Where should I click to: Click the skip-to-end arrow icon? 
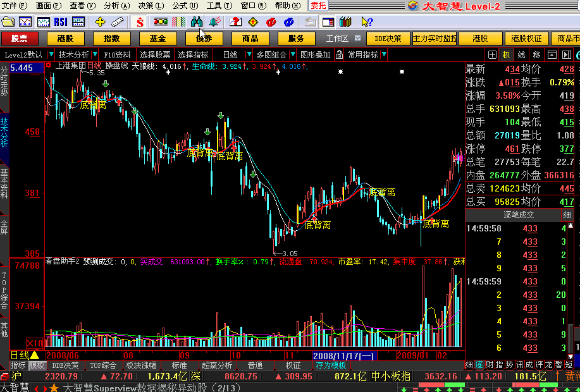(x=566, y=55)
